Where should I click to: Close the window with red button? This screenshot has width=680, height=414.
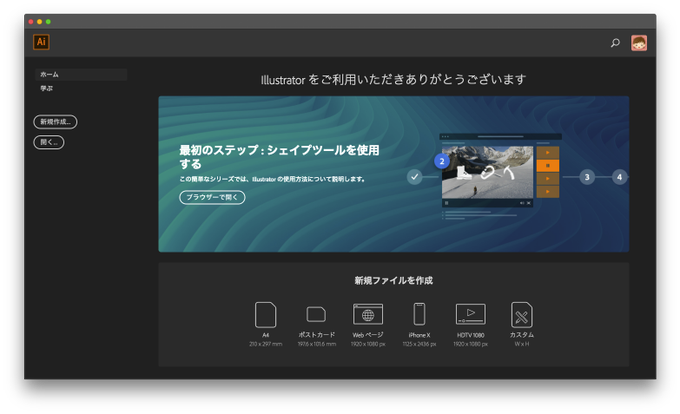31,22
